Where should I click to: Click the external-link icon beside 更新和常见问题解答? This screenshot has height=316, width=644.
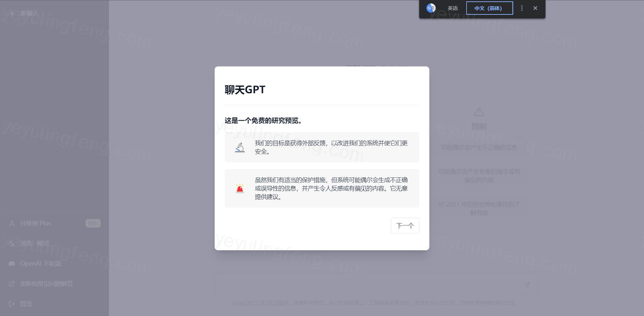12,284
